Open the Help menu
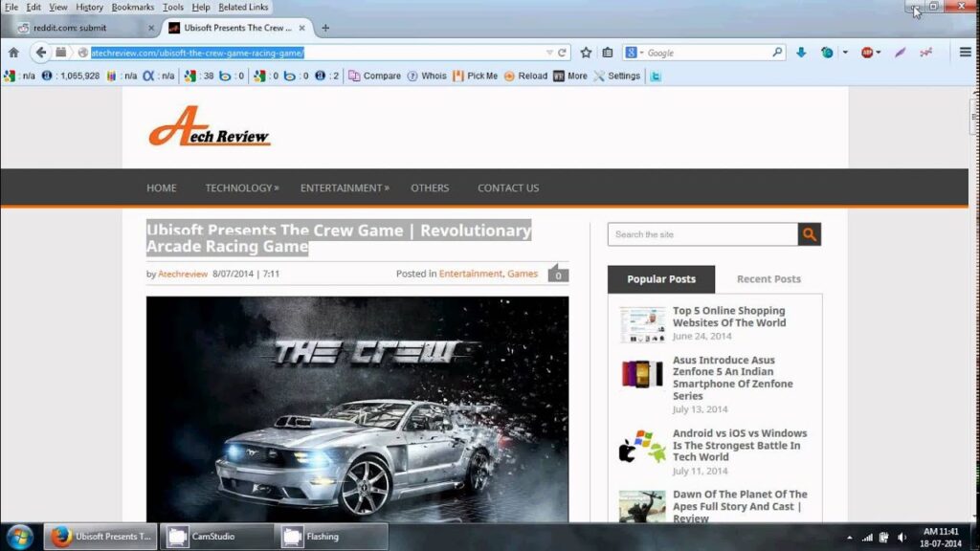The image size is (980, 551). point(201,7)
